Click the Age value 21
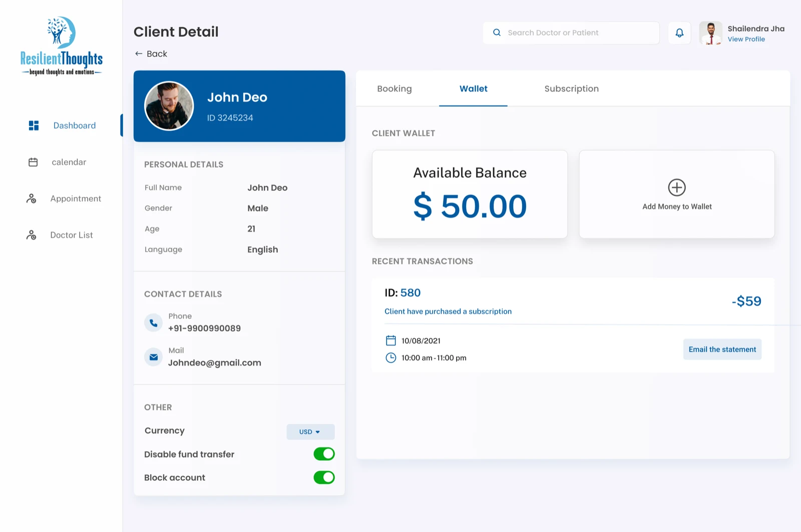801x532 pixels. click(x=251, y=229)
